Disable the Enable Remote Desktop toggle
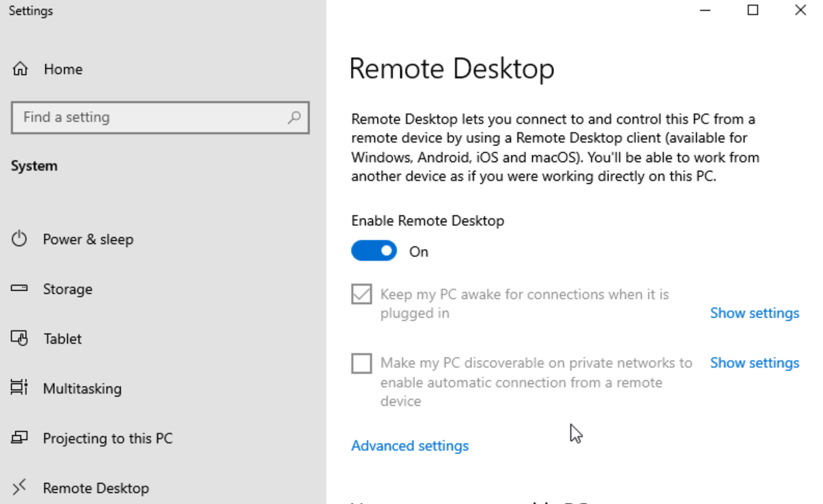 [374, 250]
